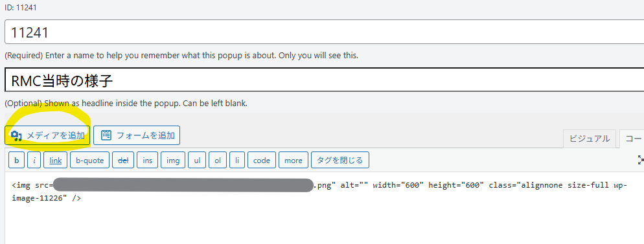The height and width of the screenshot is (244, 644).
Task: Insert code tag with code button
Action: (x=262, y=161)
